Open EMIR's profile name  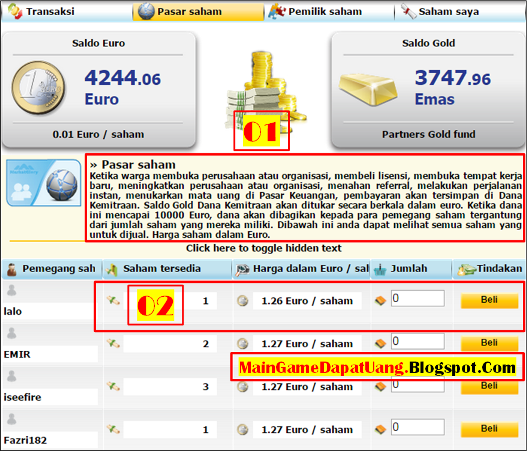pyautogui.click(x=17, y=354)
